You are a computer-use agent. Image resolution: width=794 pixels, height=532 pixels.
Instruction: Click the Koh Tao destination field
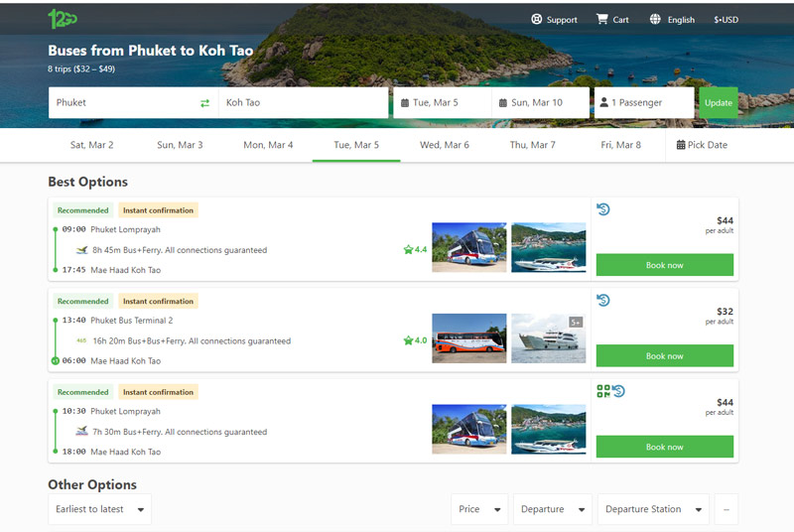303,103
